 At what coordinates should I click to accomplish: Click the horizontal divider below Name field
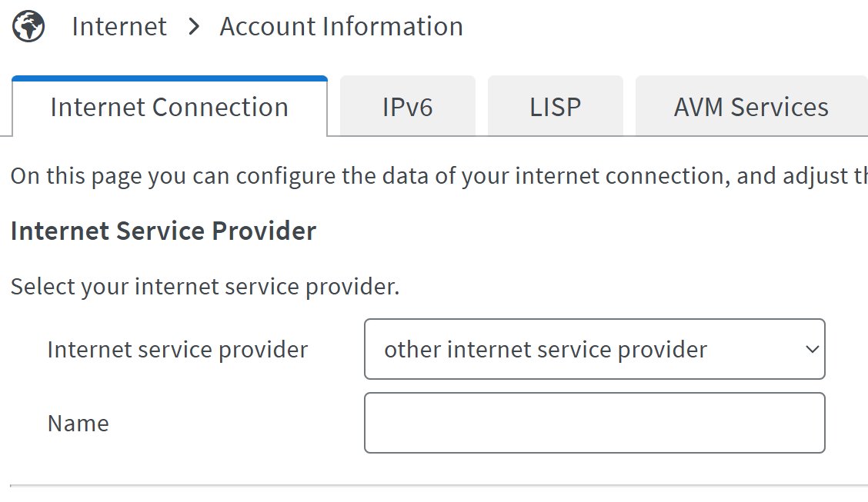[x=439, y=486]
